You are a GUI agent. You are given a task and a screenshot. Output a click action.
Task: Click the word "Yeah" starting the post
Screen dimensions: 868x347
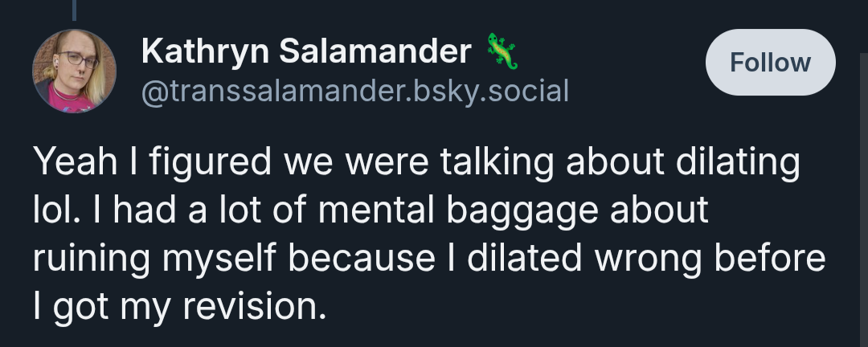[x=76, y=161]
